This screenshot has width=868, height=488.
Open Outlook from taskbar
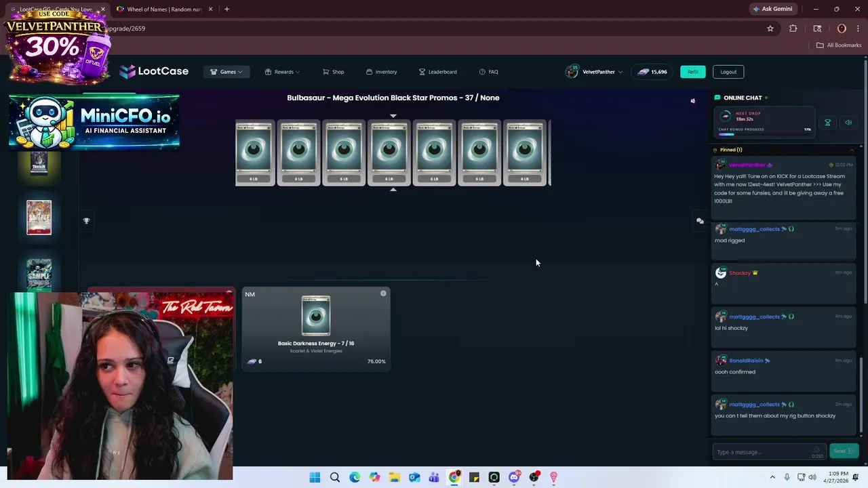[414, 478]
